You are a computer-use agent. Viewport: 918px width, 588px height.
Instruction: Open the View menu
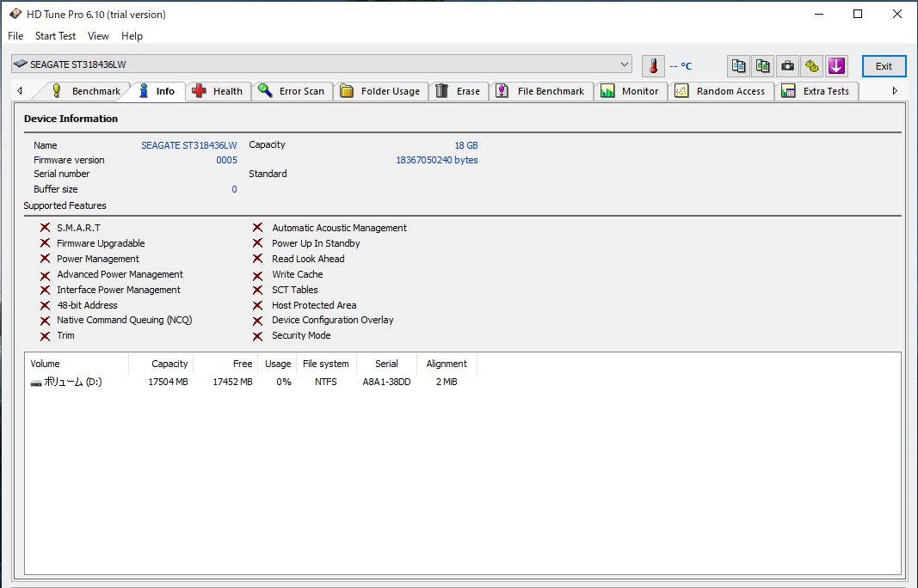click(x=98, y=36)
